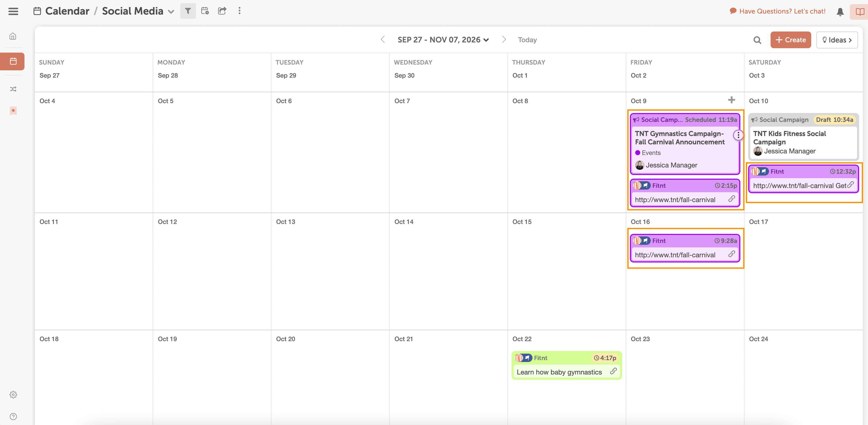Open the notifications bell
The height and width of the screenshot is (425, 868).
tap(840, 12)
